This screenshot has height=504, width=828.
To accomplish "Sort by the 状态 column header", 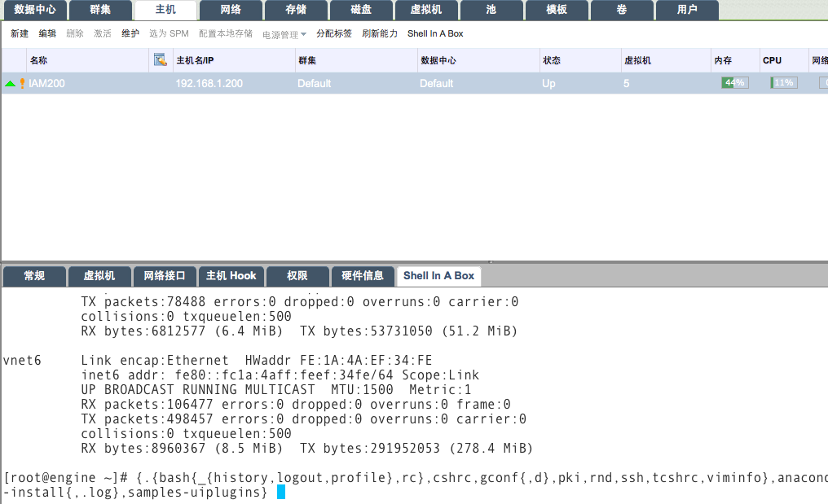I will click(580, 60).
